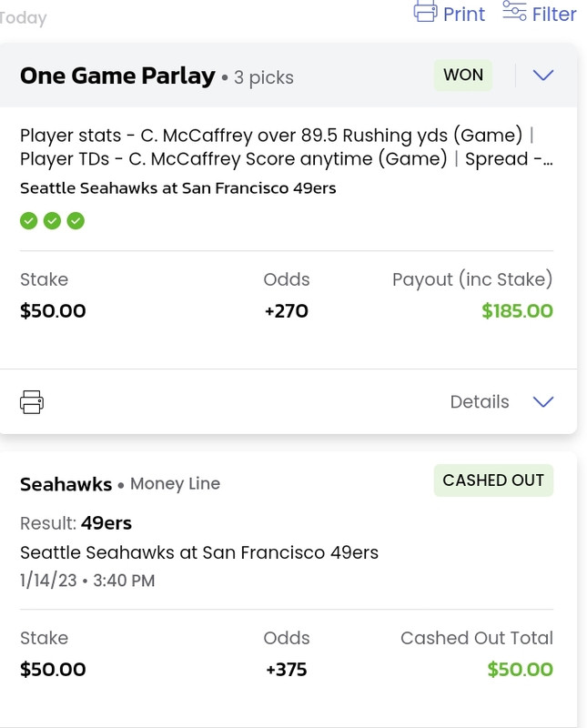The image size is (587, 728).
Task: Expand the Details chevron arrow
Action: pyautogui.click(x=543, y=401)
